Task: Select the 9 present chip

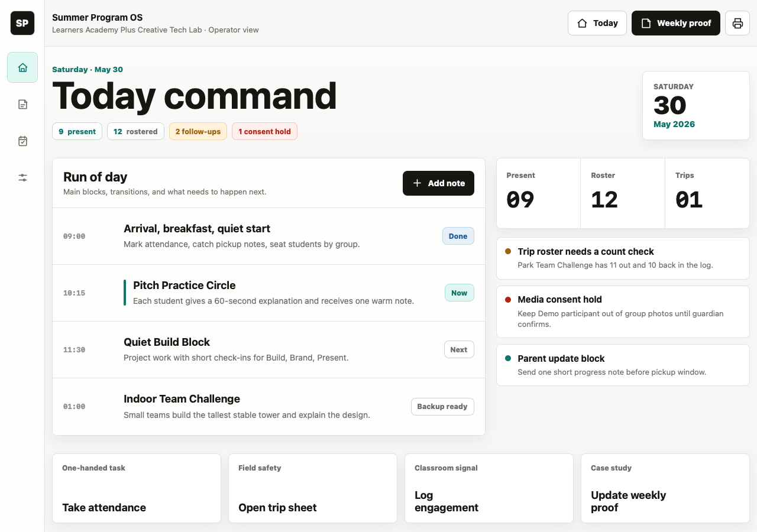Action: coord(77,131)
